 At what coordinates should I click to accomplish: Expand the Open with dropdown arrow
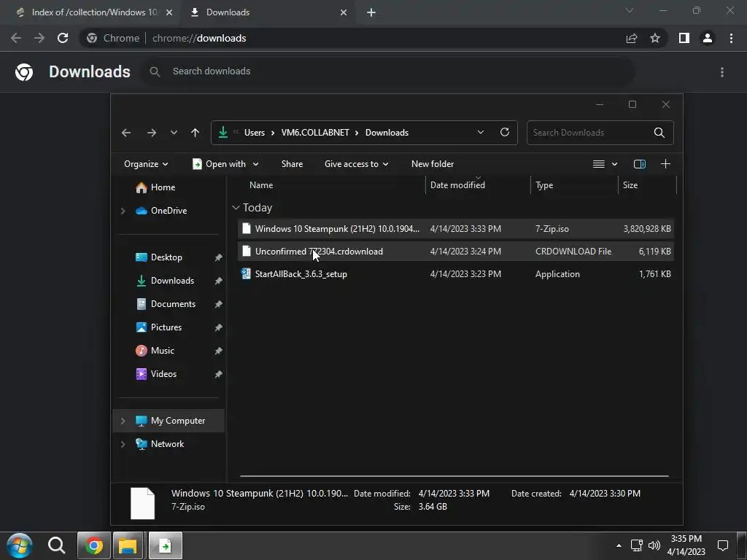pos(256,164)
